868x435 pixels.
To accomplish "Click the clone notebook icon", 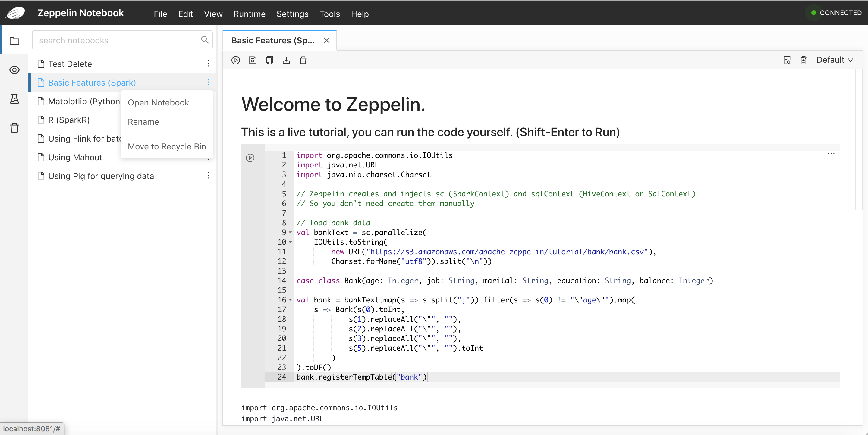I will [269, 60].
